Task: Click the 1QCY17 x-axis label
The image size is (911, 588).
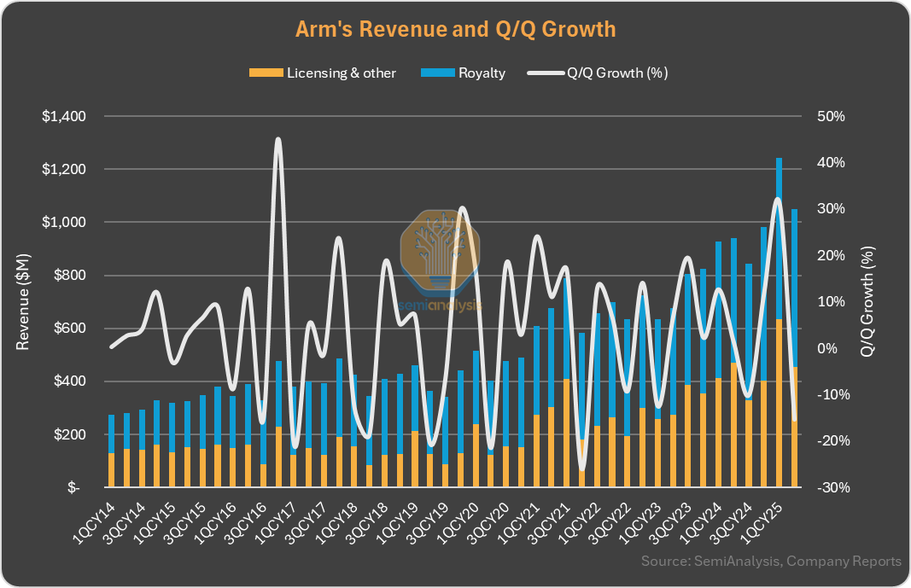Action: point(277,524)
